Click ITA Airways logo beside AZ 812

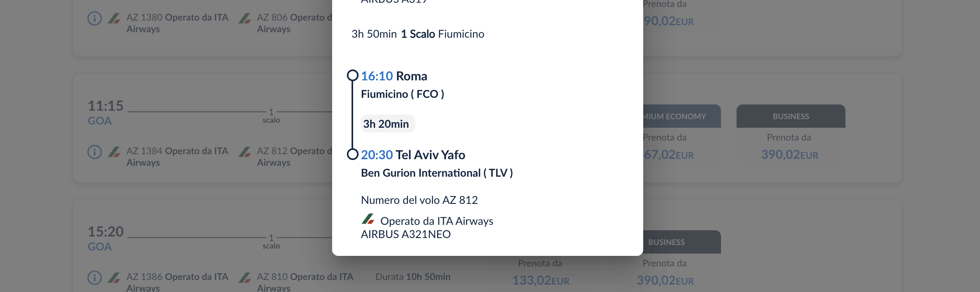[x=245, y=152]
